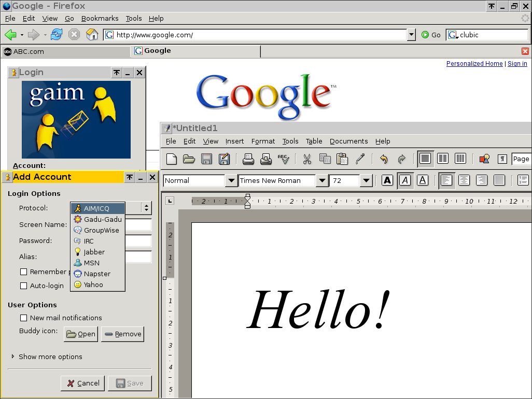
Task: Redo the action in Untitled1
Action: coord(402,159)
